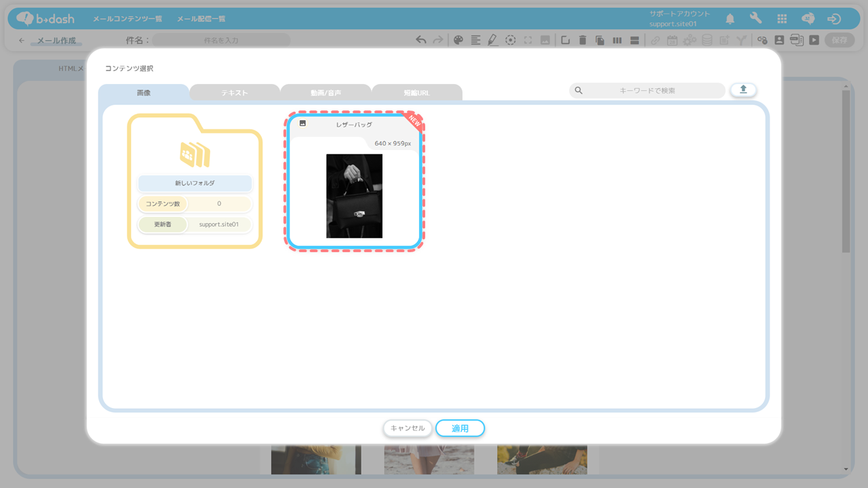Image resolution: width=868 pixels, height=488 pixels.
Task: Click the magnifier icon in search box
Action: 578,90
